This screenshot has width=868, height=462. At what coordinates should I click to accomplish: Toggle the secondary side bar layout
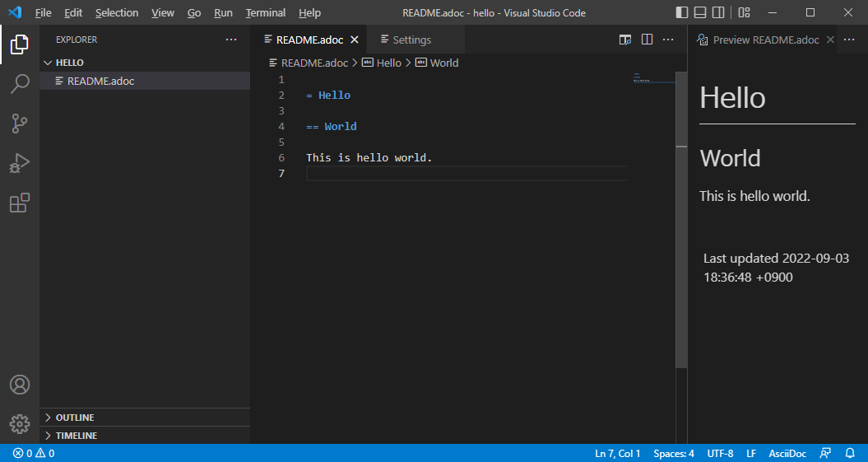[x=718, y=12]
